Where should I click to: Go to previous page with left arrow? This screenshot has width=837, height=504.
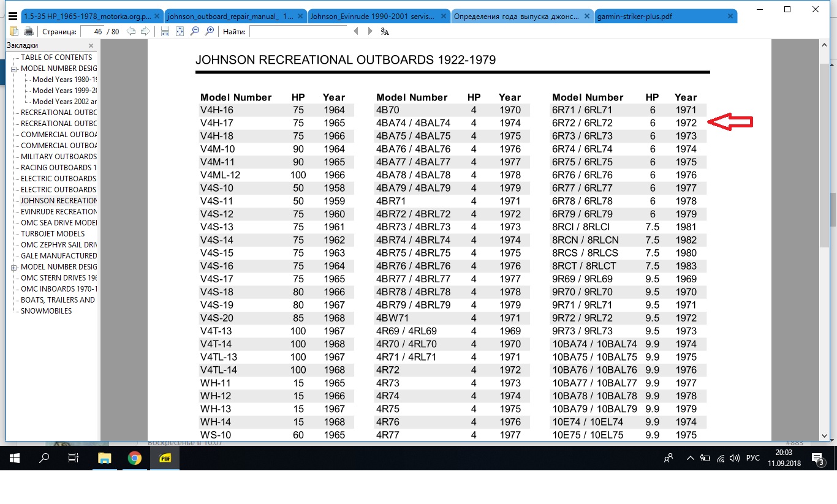pos(131,31)
